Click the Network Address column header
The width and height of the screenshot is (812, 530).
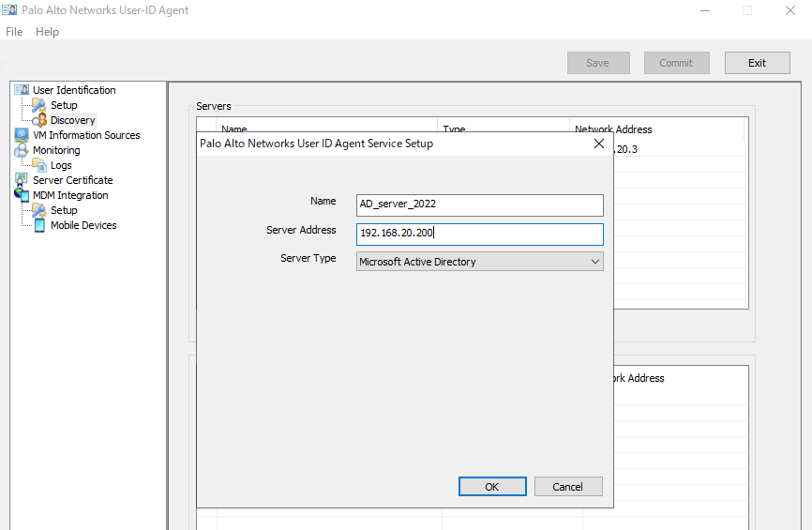(x=613, y=129)
